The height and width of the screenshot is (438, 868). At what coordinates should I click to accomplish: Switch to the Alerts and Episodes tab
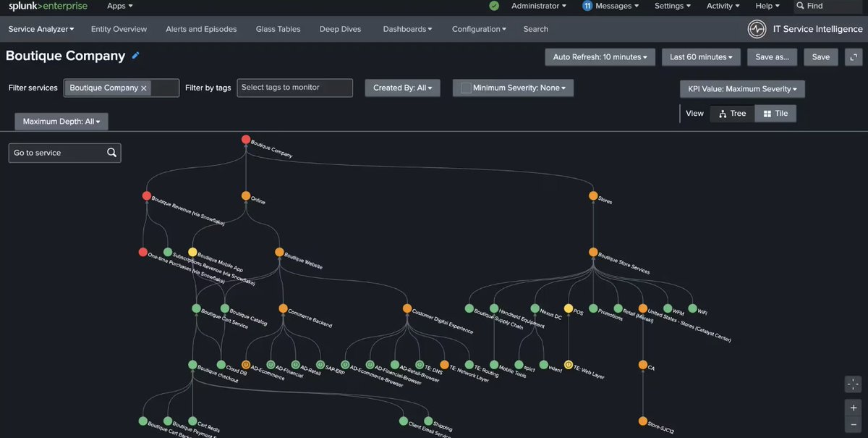click(x=200, y=29)
